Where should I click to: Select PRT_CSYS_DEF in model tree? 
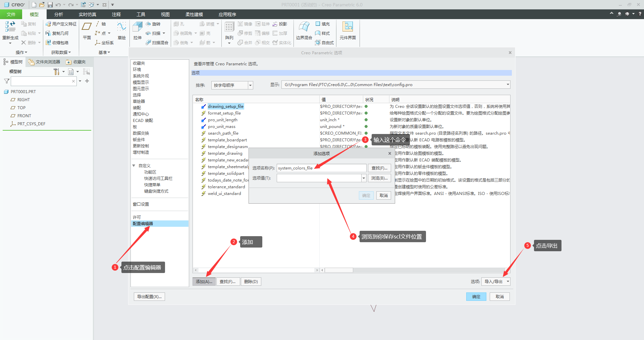tap(31, 124)
